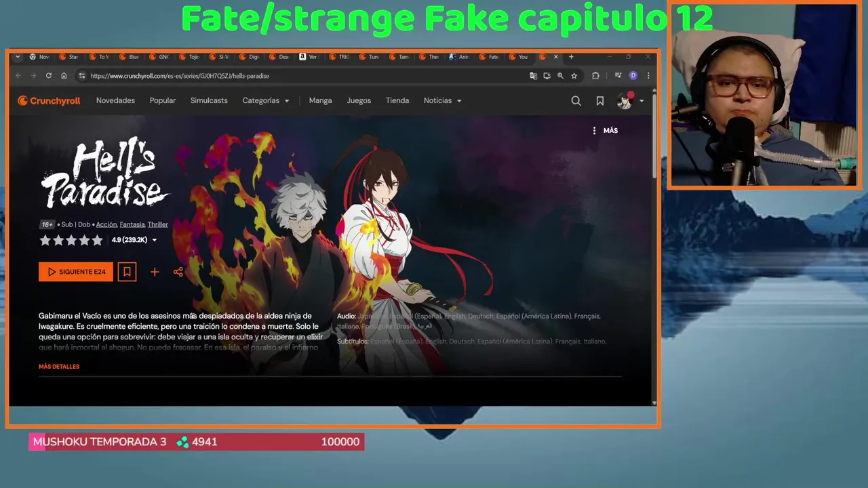Switch to the 'Nov' Chrome tab
Screen dimensions: 868x488
[x=39, y=57]
